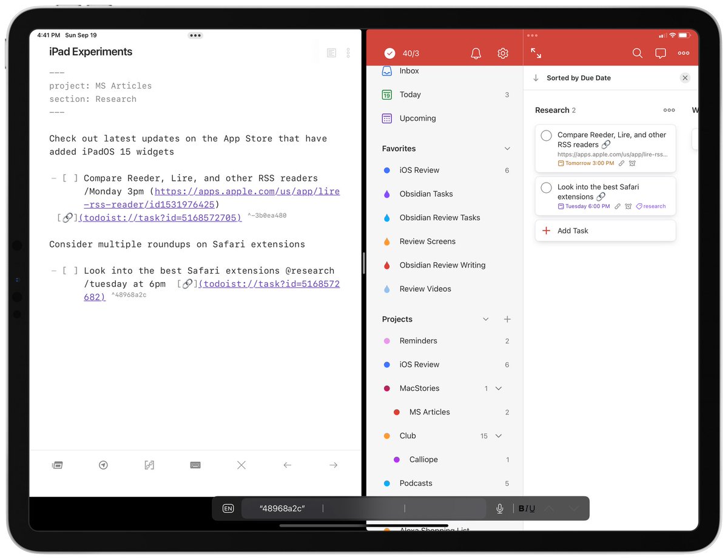Complete Look into best Safari extensions task
728x560 pixels.
tap(546, 187)
